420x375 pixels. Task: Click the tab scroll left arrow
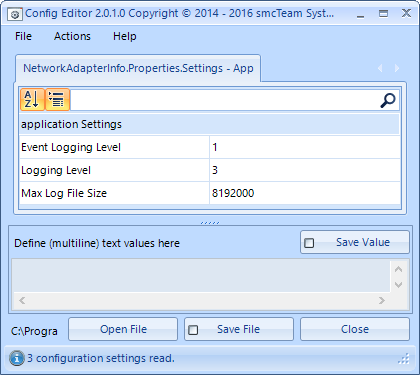pos(380,68)
